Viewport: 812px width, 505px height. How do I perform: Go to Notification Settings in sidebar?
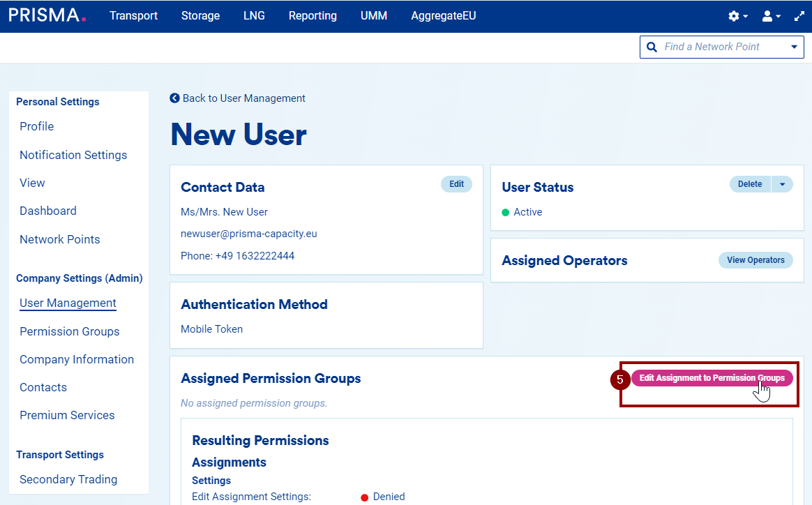point(73,155)
